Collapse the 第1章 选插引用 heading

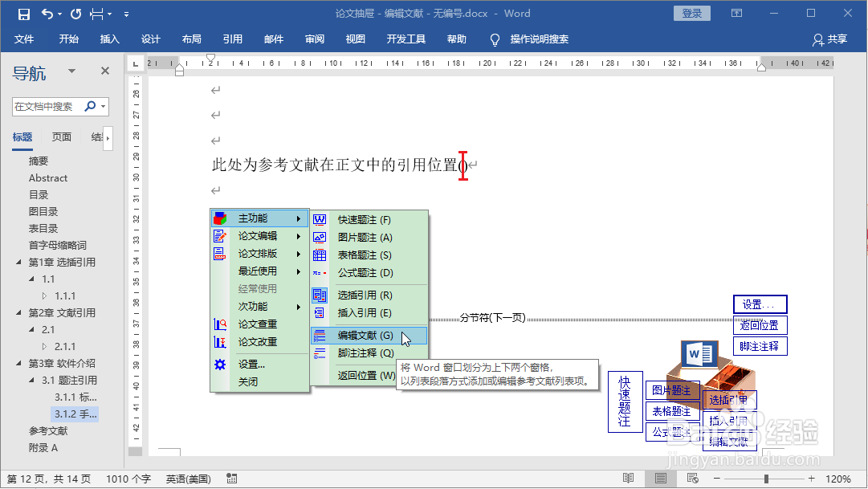click(18, 262)
